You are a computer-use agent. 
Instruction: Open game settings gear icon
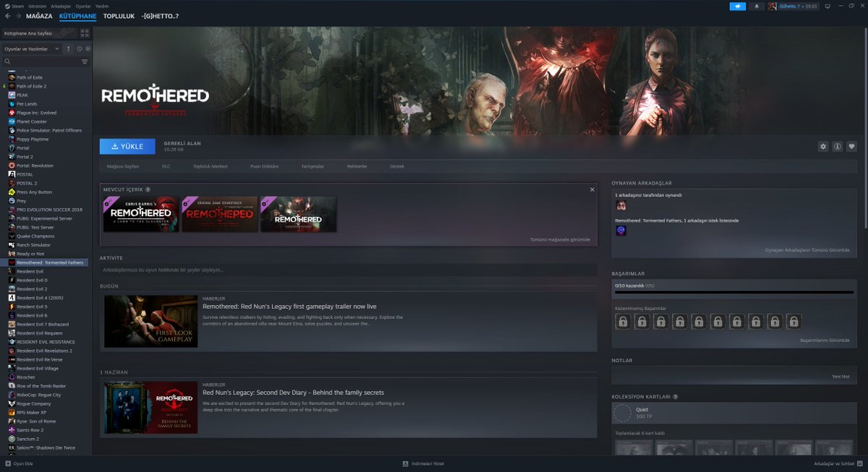click(x=823, y=146)
